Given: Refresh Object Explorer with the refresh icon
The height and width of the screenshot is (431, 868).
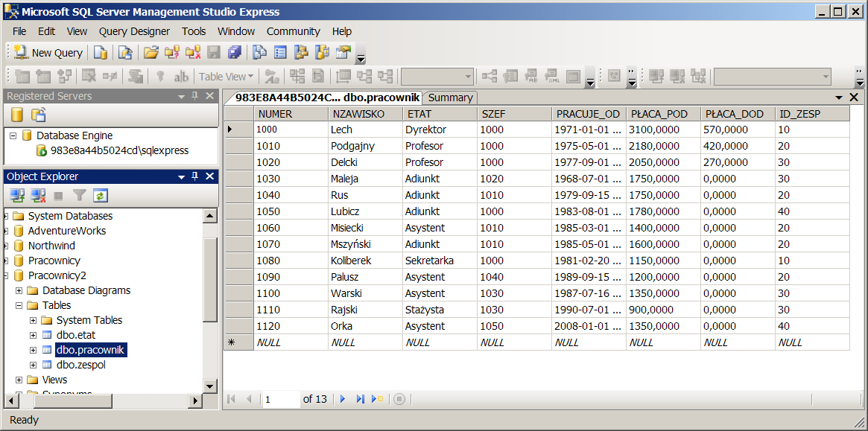Looking at the screenshot, I should pos(100,195).
